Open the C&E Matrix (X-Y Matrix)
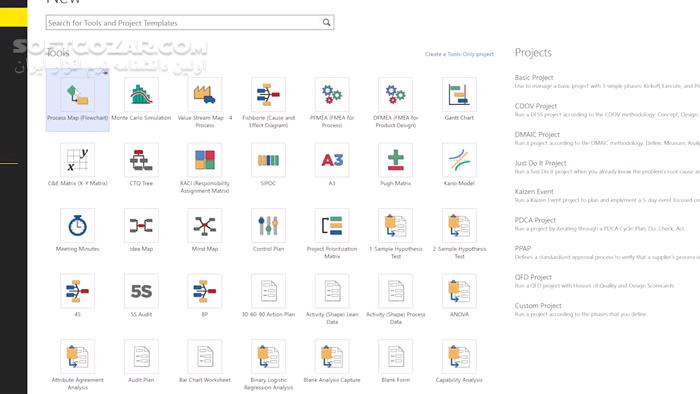The width and height of the screenshot is (700, 394). (x=78, y=160)
